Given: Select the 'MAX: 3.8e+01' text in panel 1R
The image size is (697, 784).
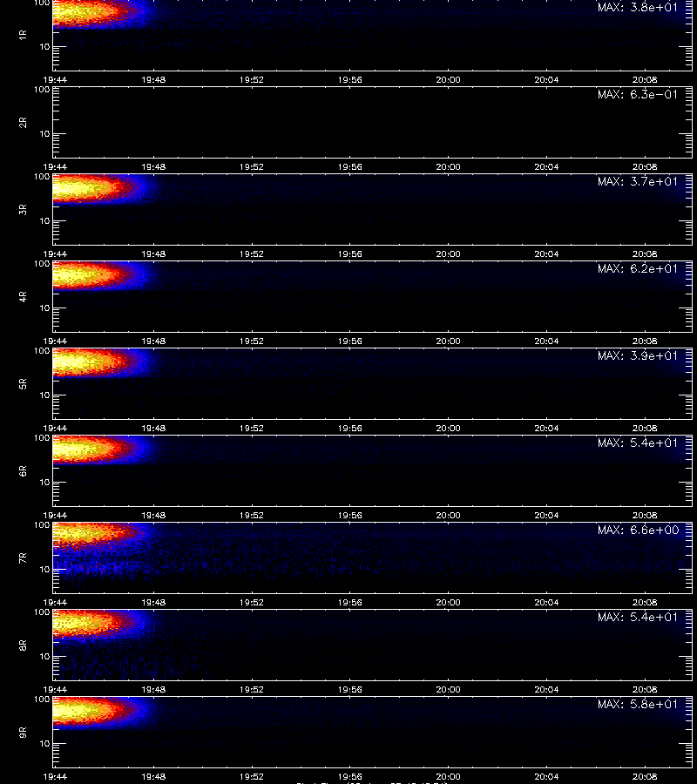Looking at the screenshot, I should pos(638,8).
